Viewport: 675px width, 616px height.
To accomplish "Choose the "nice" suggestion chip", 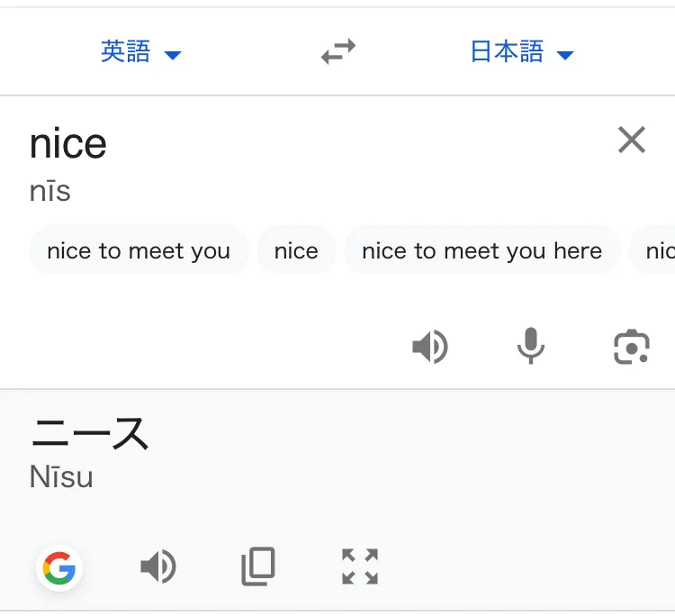I will pyautogui.click(x=296, y=251).
